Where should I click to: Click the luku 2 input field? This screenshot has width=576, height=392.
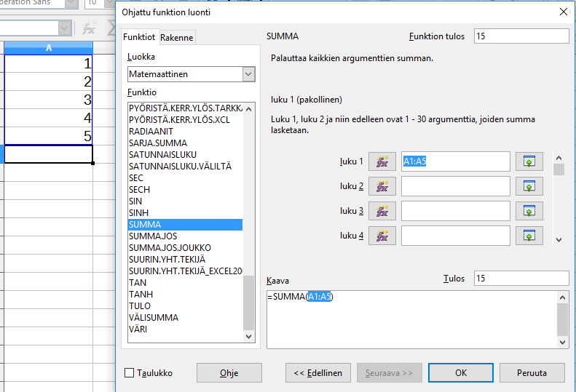click(x=455, y=186)
